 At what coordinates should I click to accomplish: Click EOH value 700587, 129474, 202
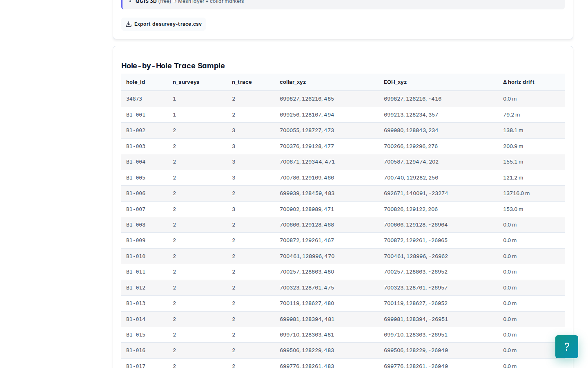pos(411,162)
